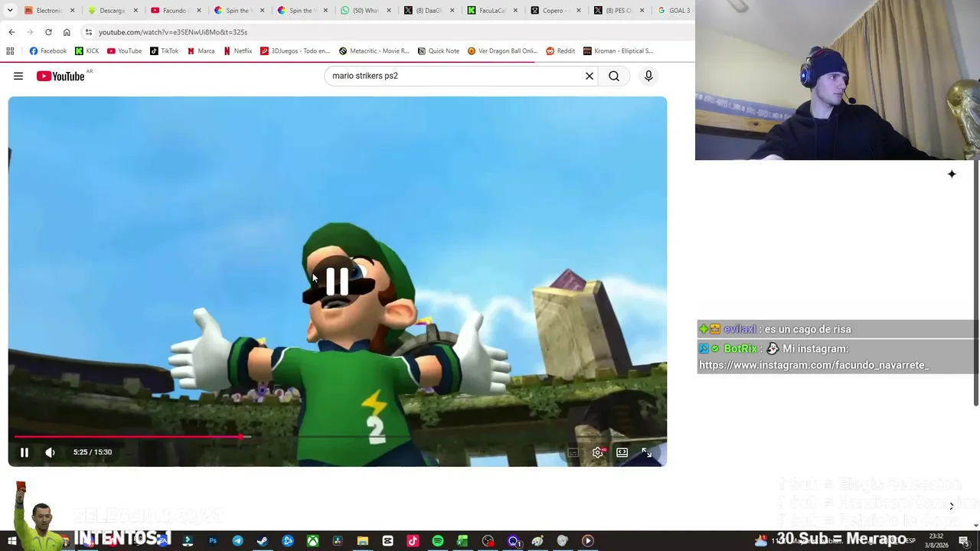Open the KICK bookmark
This screenshot has width=980, height=551.
[x=87, y=51]
